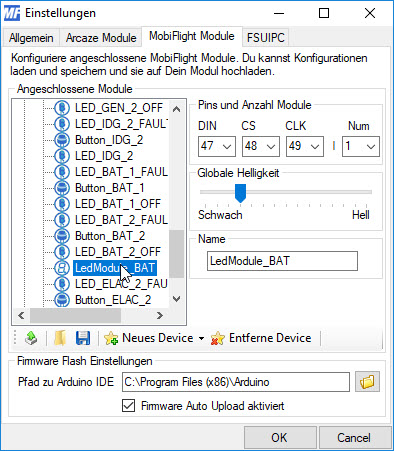This screenshot has width=394, height=451.
Task: Open the Neues Device dropdown menu
Action: 201,338
